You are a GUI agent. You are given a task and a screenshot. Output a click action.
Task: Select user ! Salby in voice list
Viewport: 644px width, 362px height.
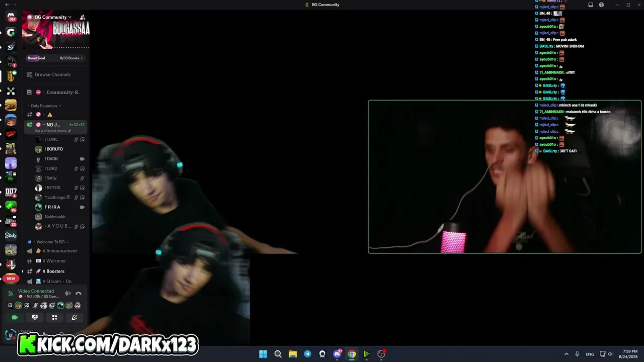pyautogui.click(x=59, y=178)
